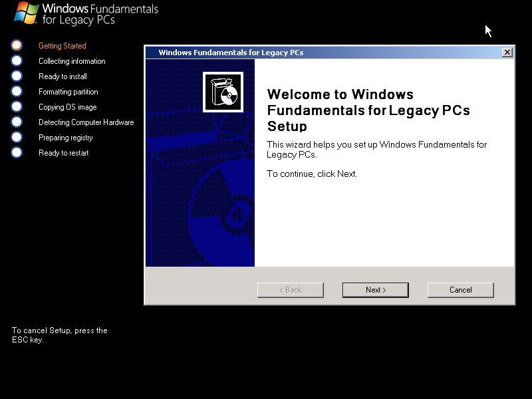Select the Copying OS image step circle

click(17, 106)
